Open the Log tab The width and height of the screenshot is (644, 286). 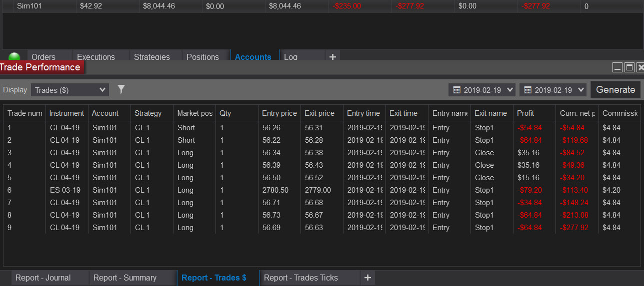tap(291, 57)
